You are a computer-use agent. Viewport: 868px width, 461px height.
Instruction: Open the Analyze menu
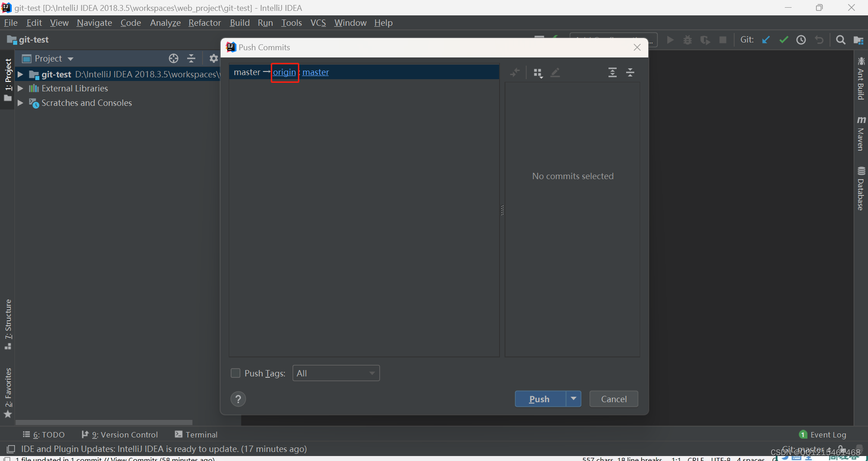165,23
